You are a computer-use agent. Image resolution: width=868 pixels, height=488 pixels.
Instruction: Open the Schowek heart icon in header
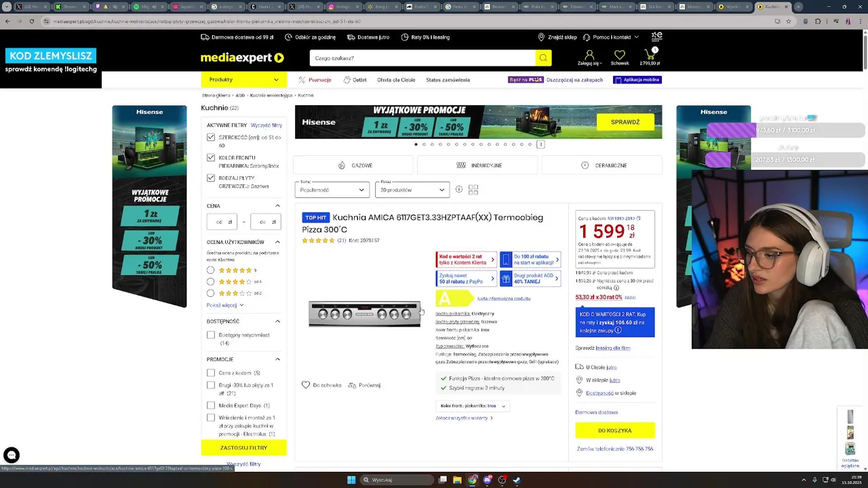point(620,54)
